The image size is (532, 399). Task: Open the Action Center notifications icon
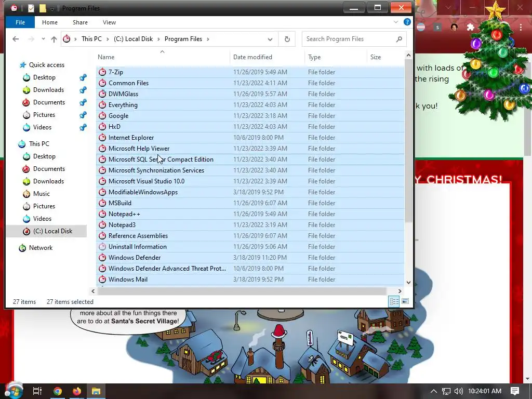[515, 391]
